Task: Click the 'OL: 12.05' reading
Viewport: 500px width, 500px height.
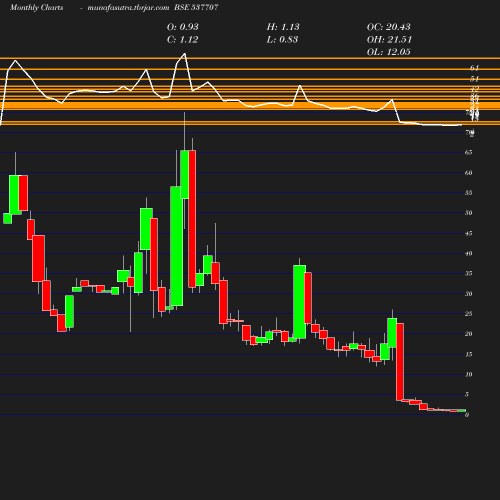Action: pos(388,52)
